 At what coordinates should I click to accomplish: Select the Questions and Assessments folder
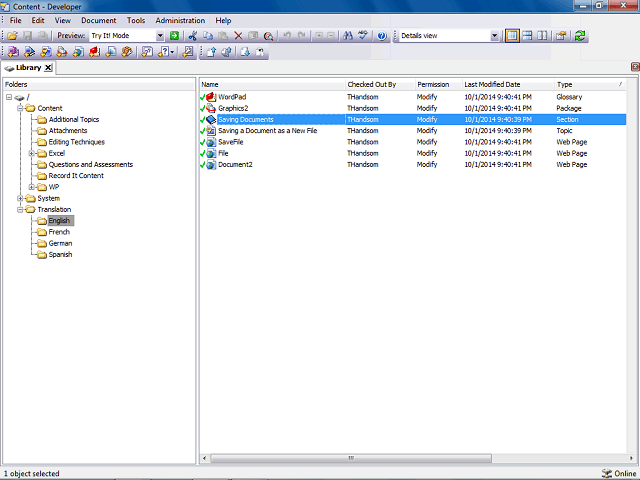pos(91,164)
